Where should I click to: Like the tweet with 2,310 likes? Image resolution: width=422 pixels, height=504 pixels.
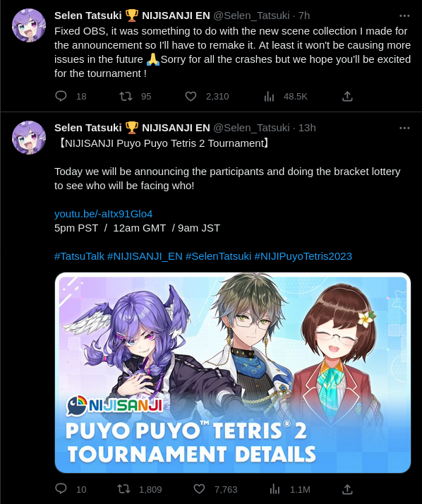[191, 96]
